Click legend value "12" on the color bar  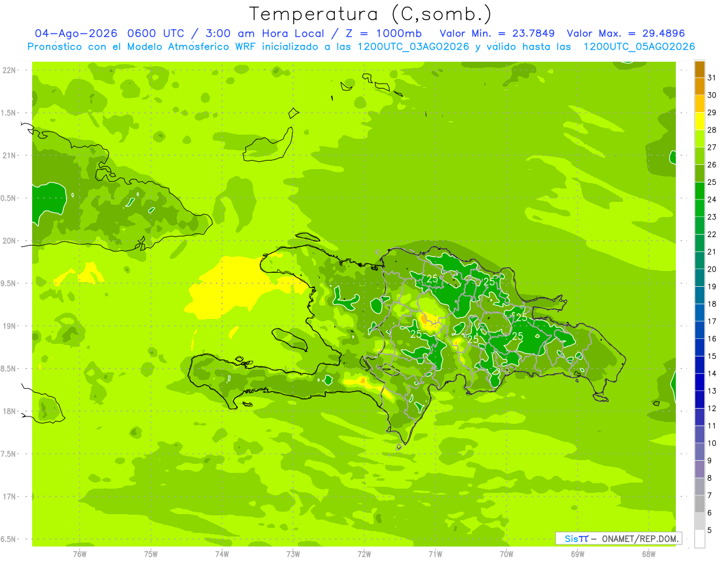[712, 409]
